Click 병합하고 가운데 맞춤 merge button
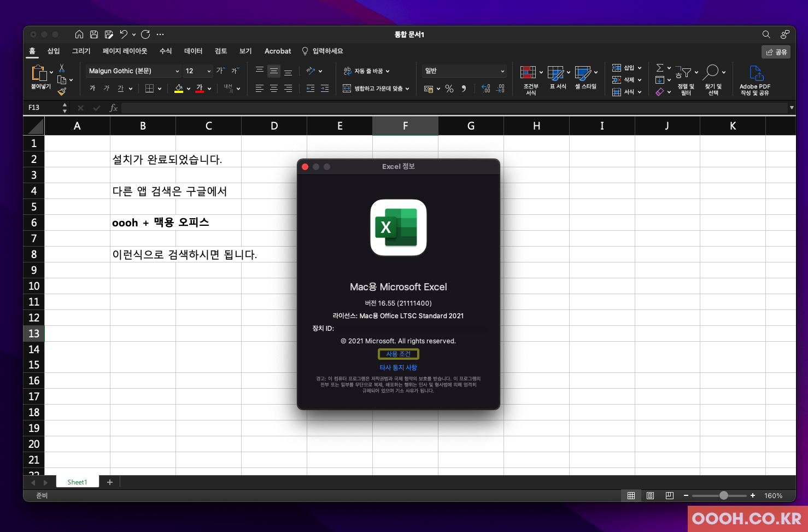 click(376, 88)
